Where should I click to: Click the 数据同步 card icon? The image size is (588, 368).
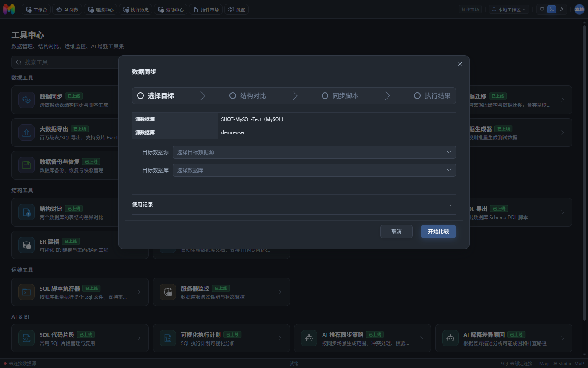(x=27, y=100)
